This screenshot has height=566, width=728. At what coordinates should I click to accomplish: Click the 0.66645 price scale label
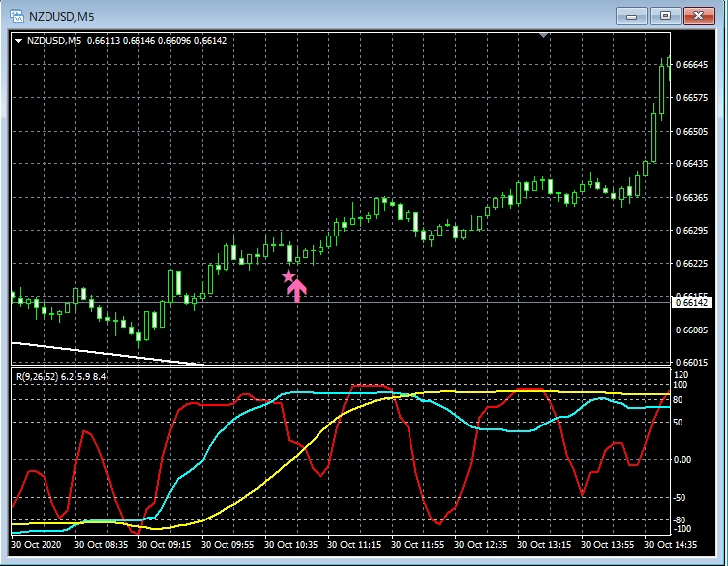click(x=692, y=64)
